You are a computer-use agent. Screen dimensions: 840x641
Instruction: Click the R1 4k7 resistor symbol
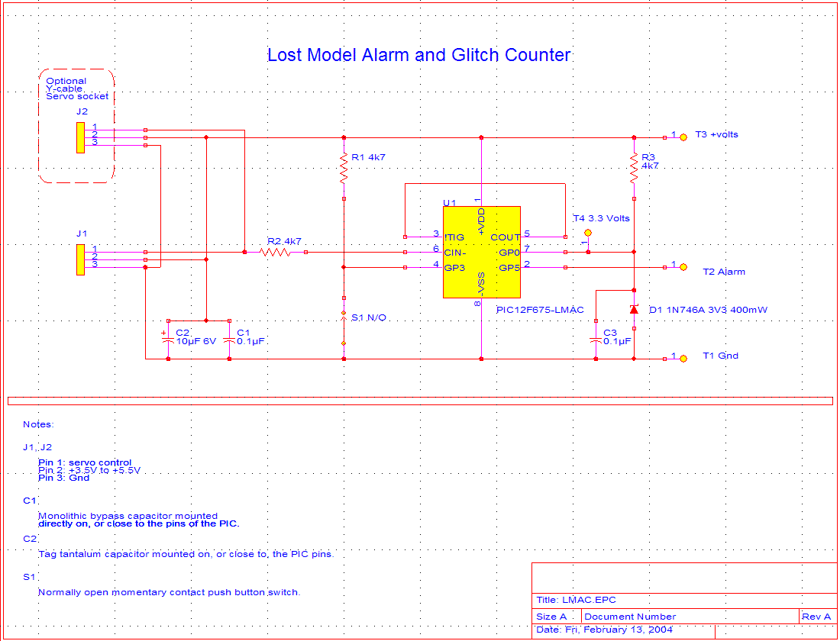tap(344, 168)
